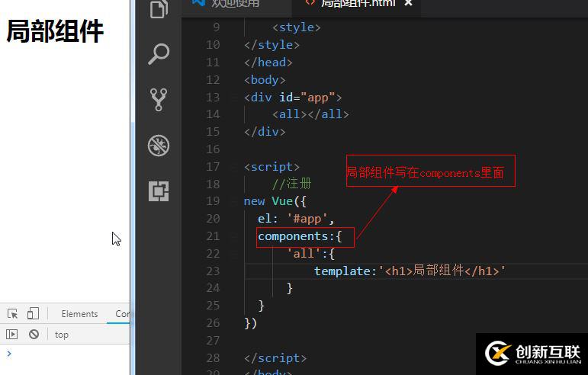Click the <style> tag on line 9
Image resolution: width=588 pixels, height=375 pixels.
point(297,27)
